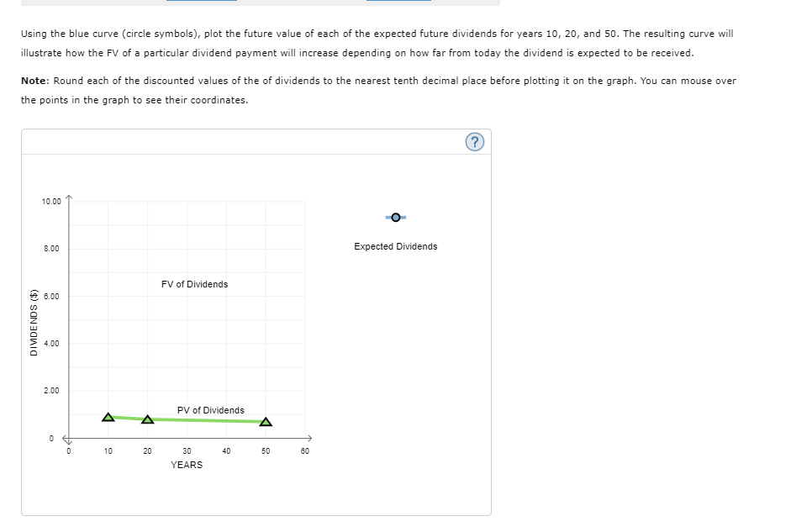The image size is (812, 532).
Task: Select the Expected Dividends legend entry
Action: pos(395,246)
